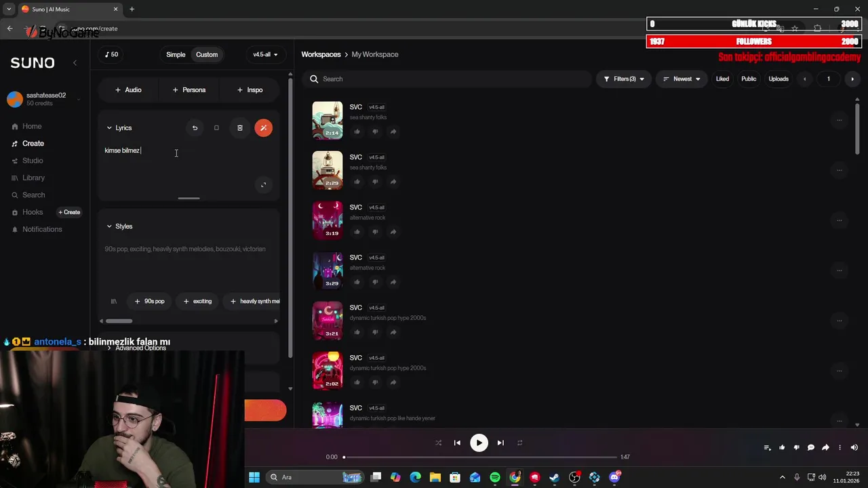
Task: Collapse the Suno sidebar
Action: pos(75,62)
